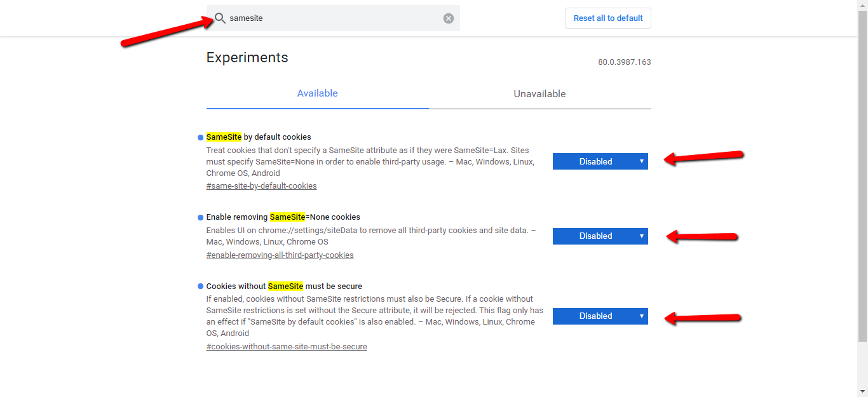Click blue dot beside Cookies without SameSite
This screenshot has width=868, height=397.
[201, 286]
